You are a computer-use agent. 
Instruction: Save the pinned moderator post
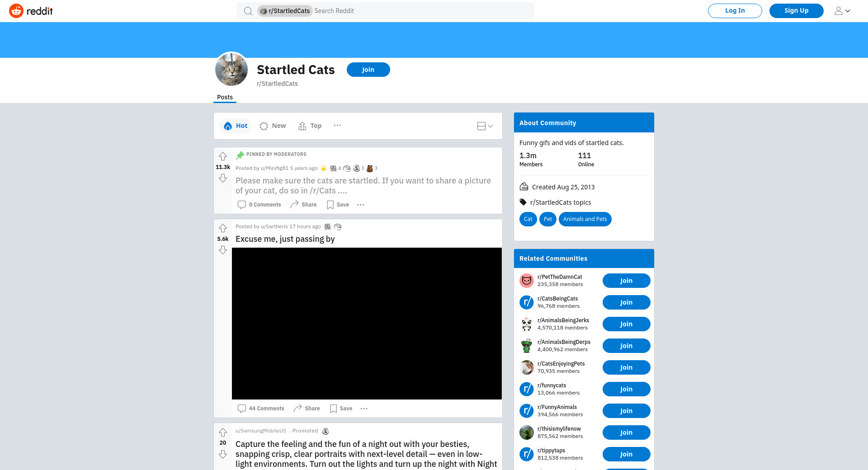click(338, 205)
